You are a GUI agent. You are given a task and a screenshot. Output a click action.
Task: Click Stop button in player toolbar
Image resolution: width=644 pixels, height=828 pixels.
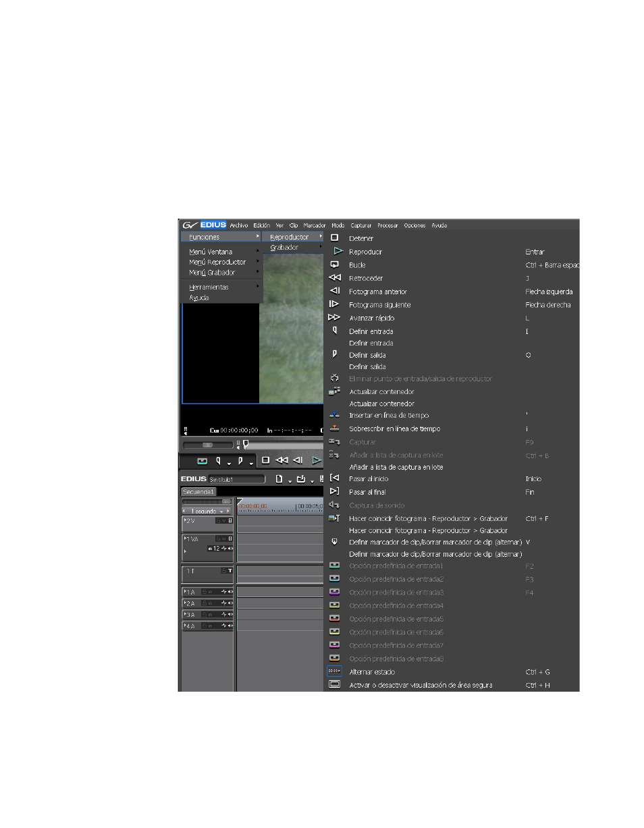[x=266, y=461]
